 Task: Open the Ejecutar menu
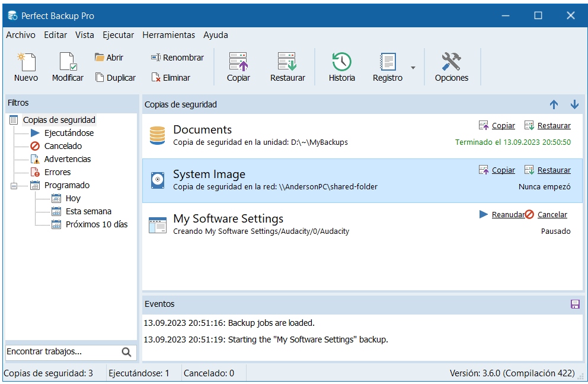[x=118, y=35]
